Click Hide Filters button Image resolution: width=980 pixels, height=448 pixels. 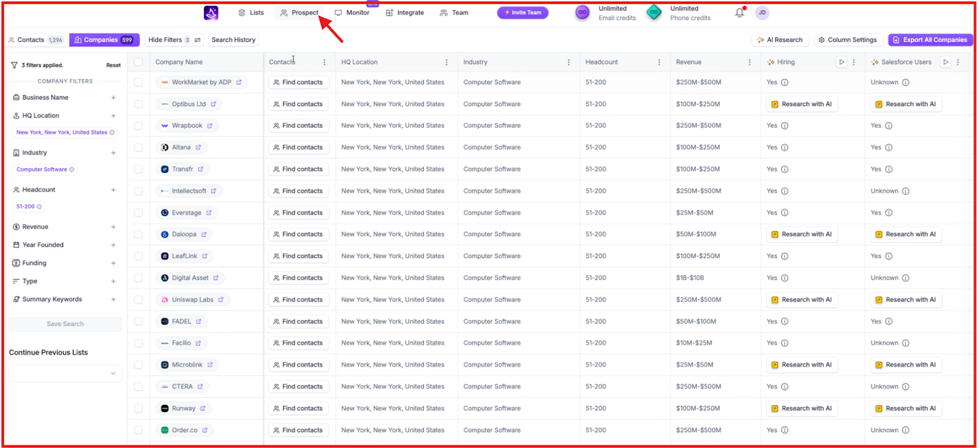point(174,40)
